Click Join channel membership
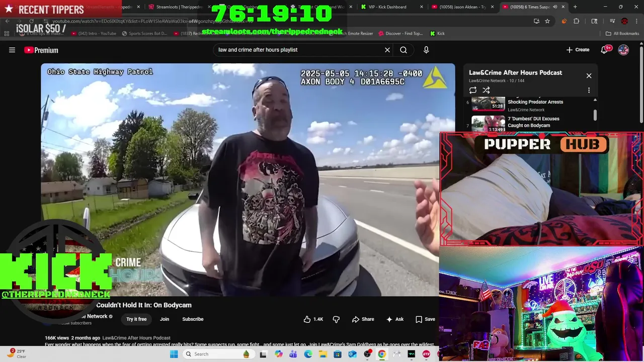The width and height of the screenshot is (644, 362). pyautogui.click(x=165, y=319)
